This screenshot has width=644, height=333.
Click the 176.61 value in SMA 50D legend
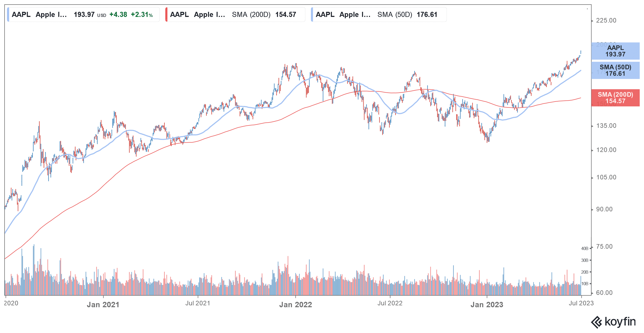(x=427, y=15)
